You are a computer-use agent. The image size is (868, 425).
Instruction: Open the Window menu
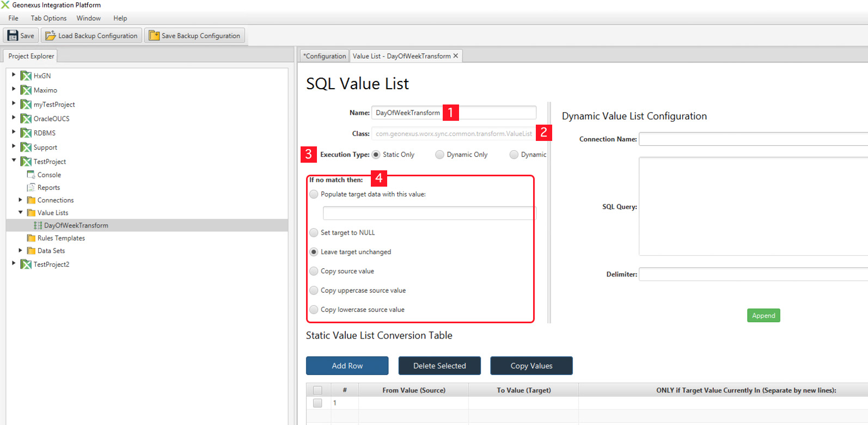(x=89, y=19)
